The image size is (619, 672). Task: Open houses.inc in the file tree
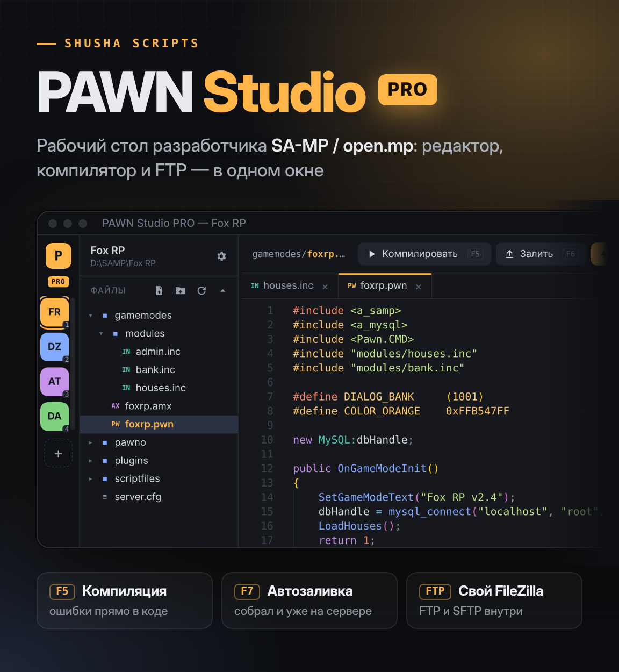pyautogui.click(x=159, y=388)
